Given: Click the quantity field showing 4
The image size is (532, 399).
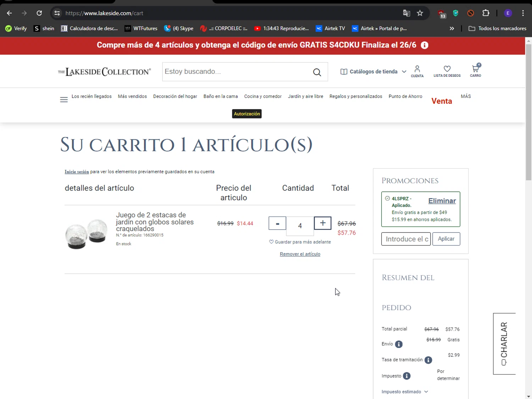Looking at the screenshot, I should point(300,226).
